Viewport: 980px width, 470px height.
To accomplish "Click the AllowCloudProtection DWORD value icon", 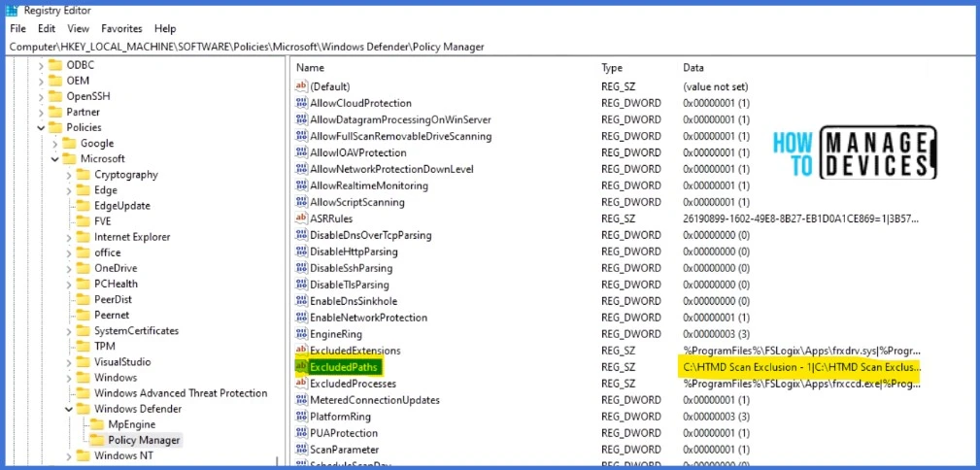I will click(301, 103).
